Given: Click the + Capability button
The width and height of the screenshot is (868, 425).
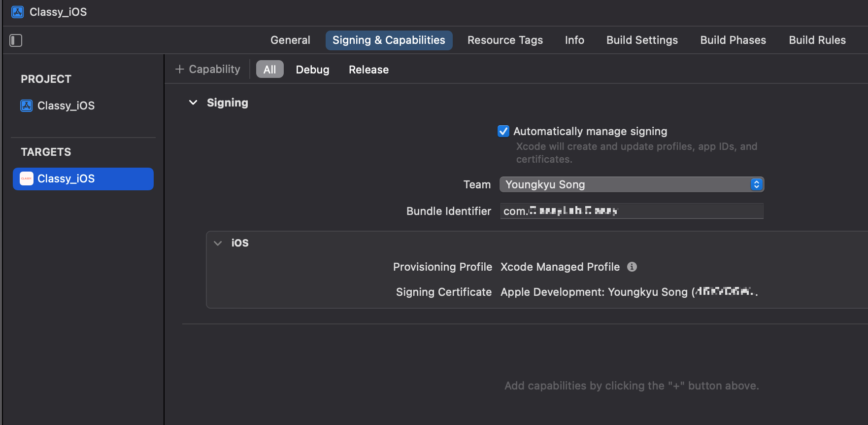Looking at the screenshot, I should (208, 70).
